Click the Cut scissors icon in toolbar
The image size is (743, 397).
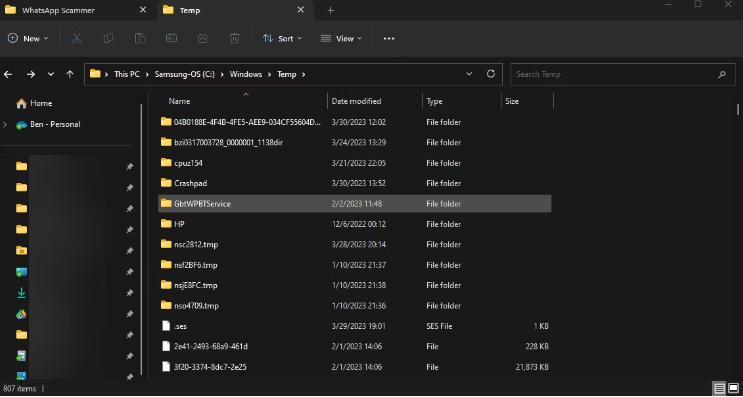coord(76,39)
